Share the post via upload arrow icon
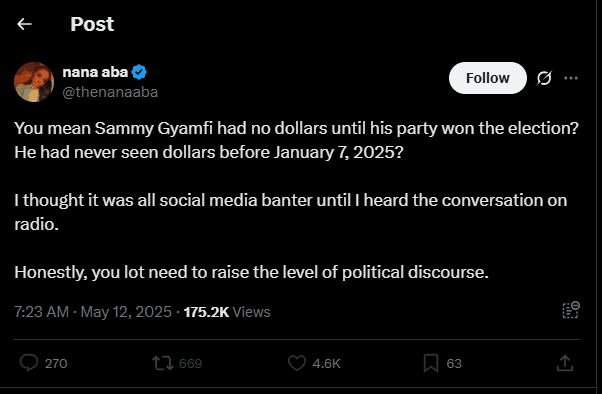Image resolution: width=602 pixels, height=394 pixels. pos(565,363)
